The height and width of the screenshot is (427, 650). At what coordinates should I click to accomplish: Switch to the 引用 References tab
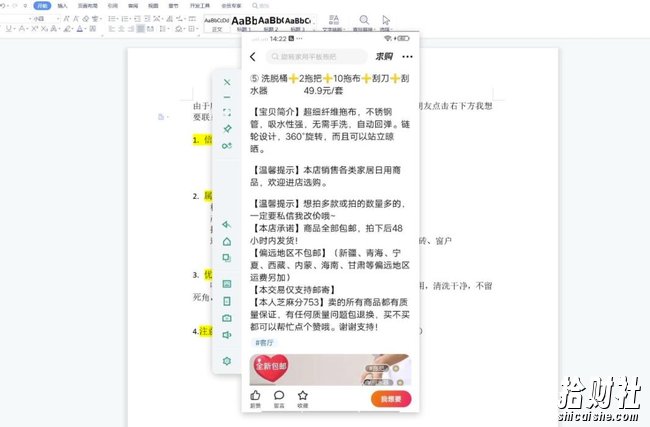pos(113,6)
